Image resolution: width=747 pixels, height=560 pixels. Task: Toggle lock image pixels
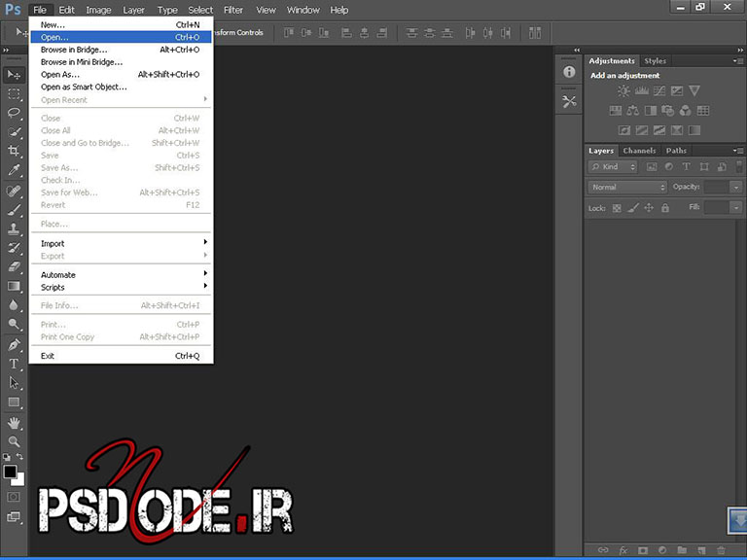tap(633, 208)
